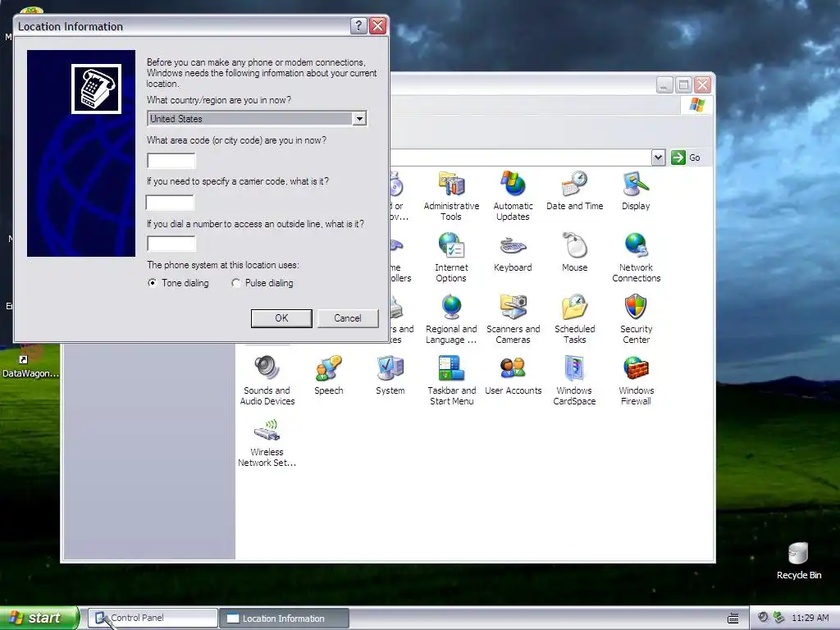The image size is (840, 630).
Task: Cancel the Location Information dialog
Action: click(x=348, y=318)
